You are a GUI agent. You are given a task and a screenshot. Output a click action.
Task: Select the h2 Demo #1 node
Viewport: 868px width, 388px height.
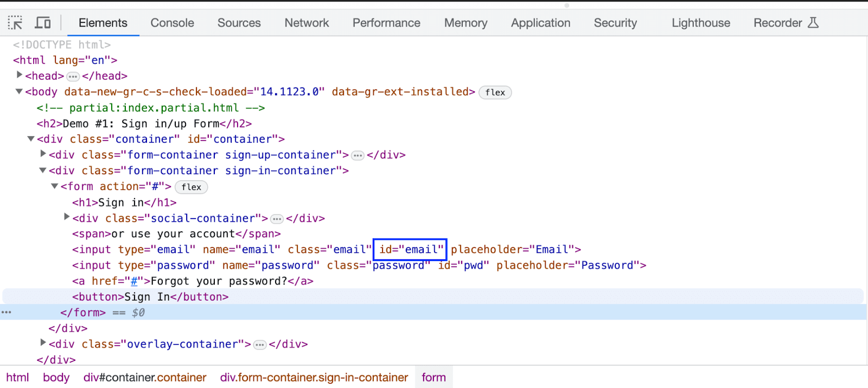[144, 124]
